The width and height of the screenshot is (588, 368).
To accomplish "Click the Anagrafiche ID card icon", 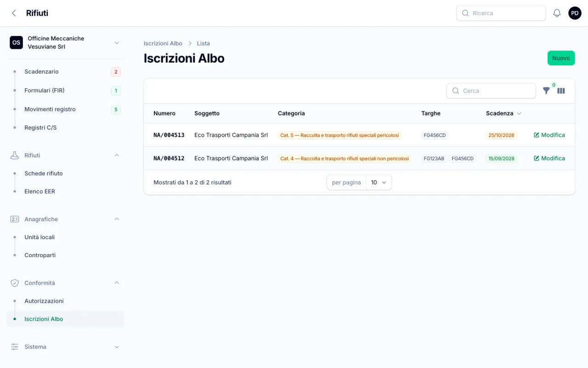I will (15, 219).
